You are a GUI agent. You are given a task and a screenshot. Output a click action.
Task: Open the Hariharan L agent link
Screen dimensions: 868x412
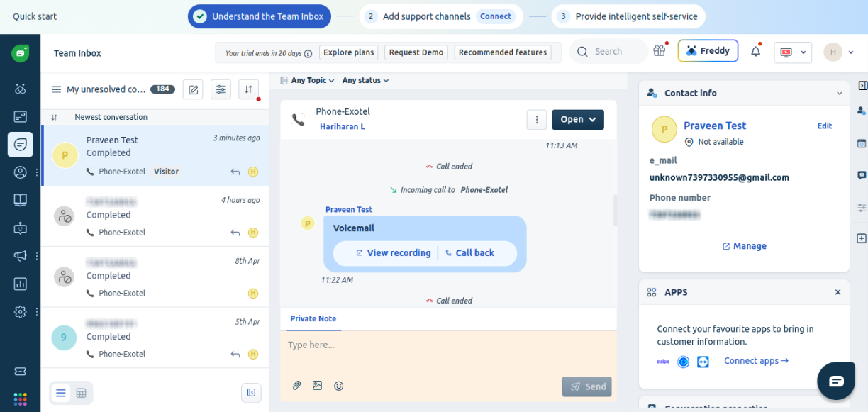[343, 127]
